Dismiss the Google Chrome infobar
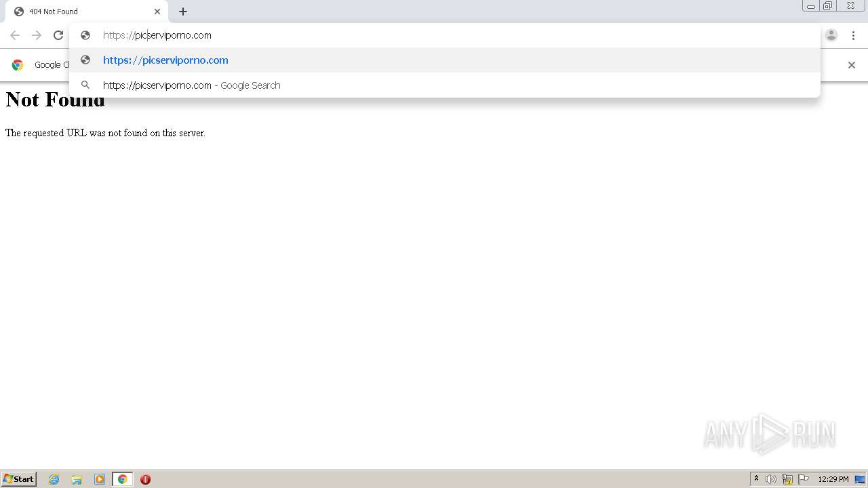The width and height of the screenshot is (868, 488). 852,65
